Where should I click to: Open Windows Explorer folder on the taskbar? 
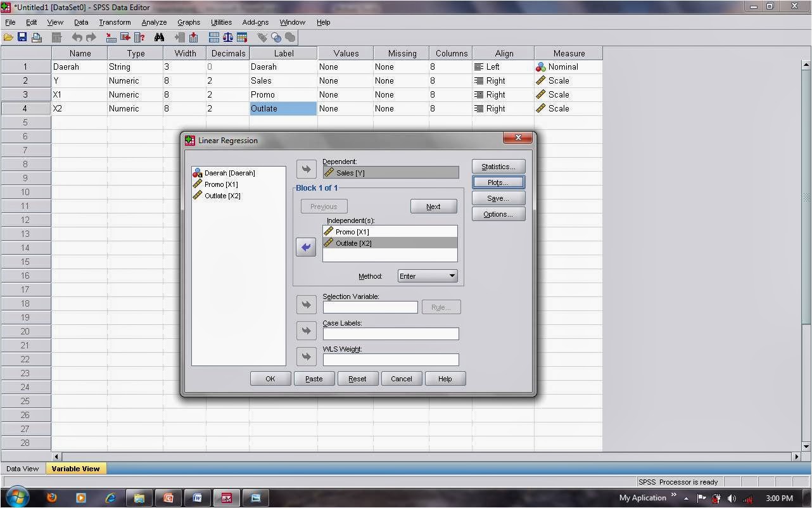pyautogui.click(x=139, y=498)
